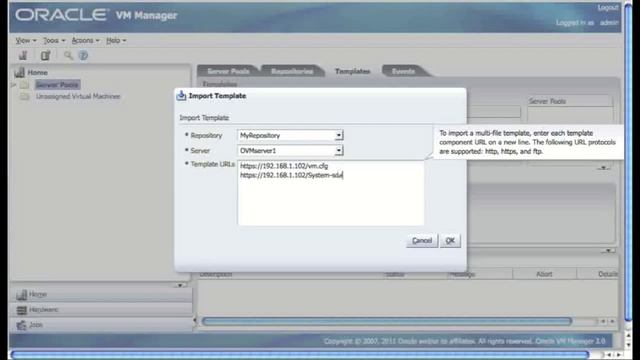Click the browser vertical scrollbar on right edge
Screen dimensions: 640x360
click(629, 163)
